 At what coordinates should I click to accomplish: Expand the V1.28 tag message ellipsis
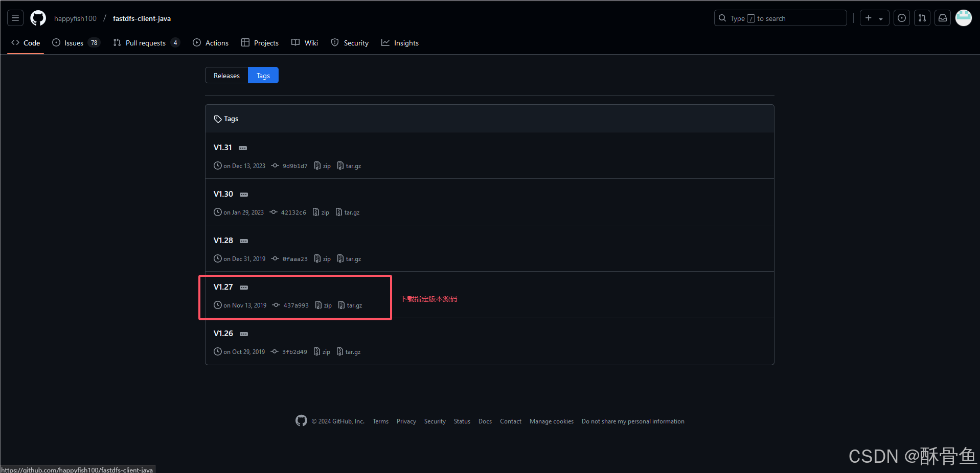[x=244, y=241]
